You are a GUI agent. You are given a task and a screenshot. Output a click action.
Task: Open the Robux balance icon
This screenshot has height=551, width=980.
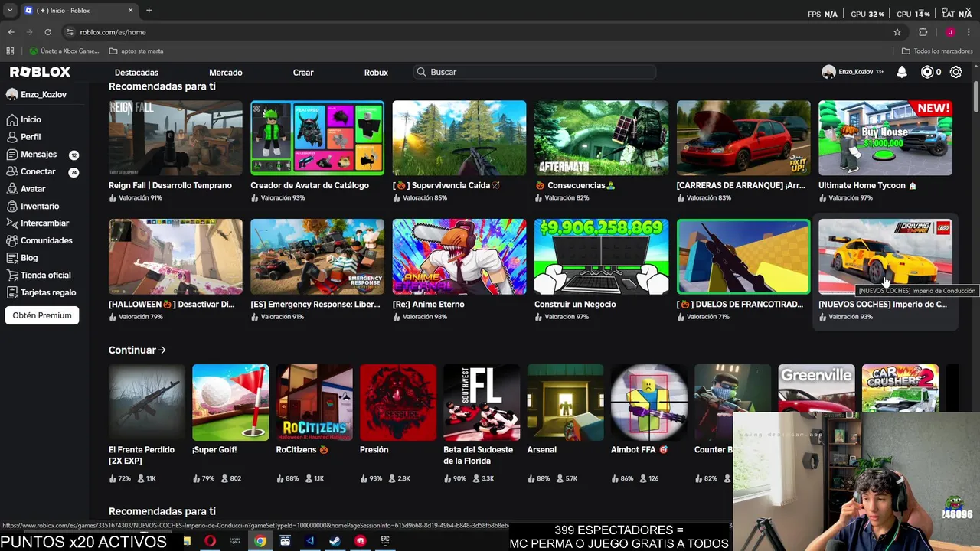coord(927,72)
